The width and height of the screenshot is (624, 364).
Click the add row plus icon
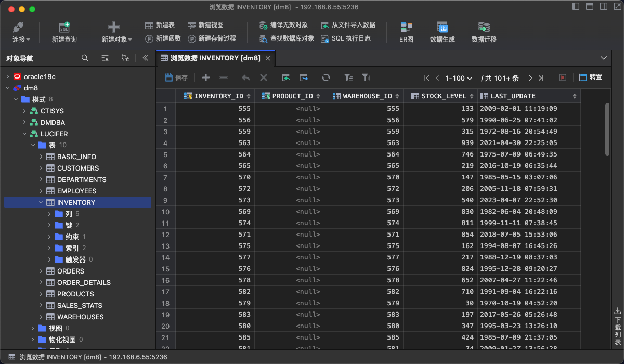point(206,77)
